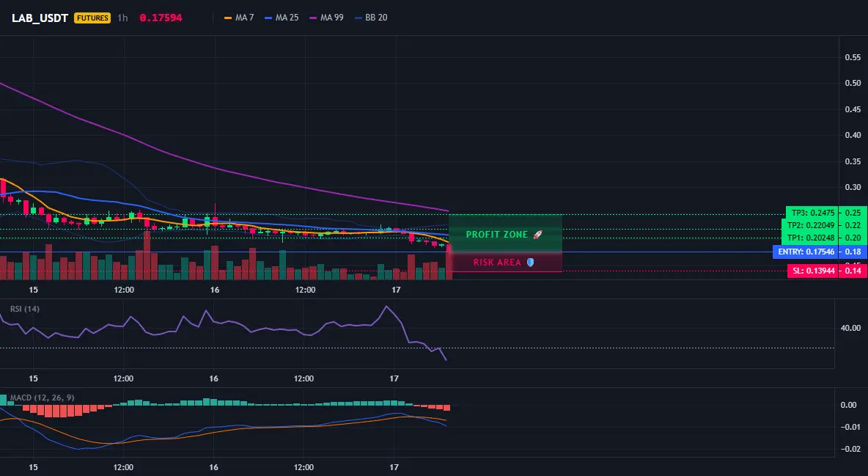Toggle the MA 99 legend indicator
Image resolution: width=868 pixels, height=476 pixels.
(327, 18)
